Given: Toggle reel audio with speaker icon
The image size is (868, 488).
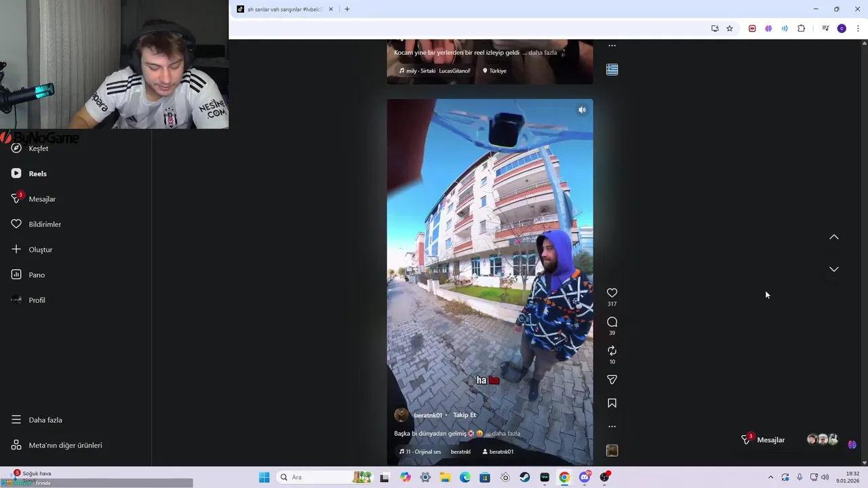Looking at the screenshot, I should coord(582,110).
